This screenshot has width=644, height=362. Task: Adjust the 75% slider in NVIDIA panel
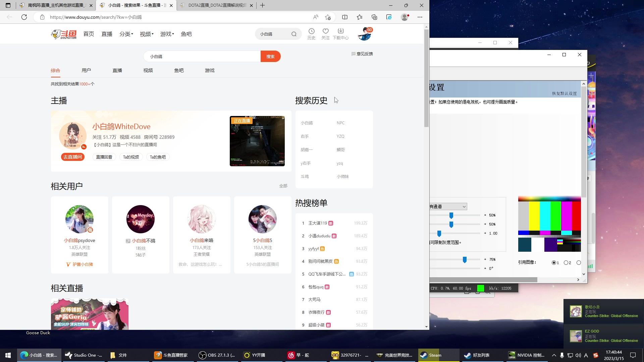465,260
